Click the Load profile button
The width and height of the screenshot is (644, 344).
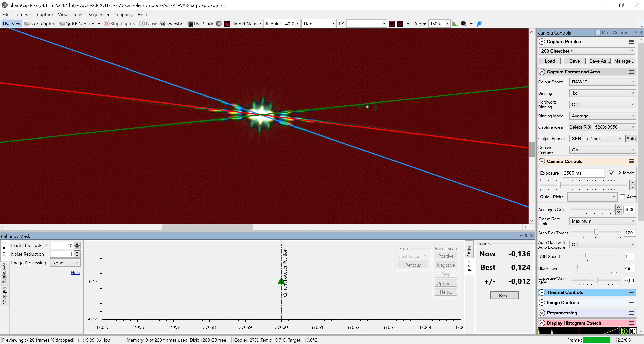(x=550, y=61)
